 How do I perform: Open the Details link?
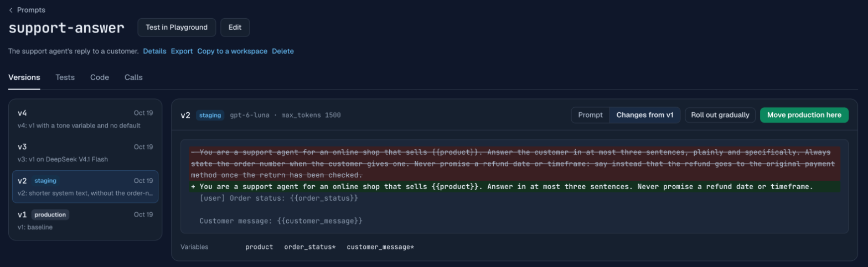click(x=154, y=51)
